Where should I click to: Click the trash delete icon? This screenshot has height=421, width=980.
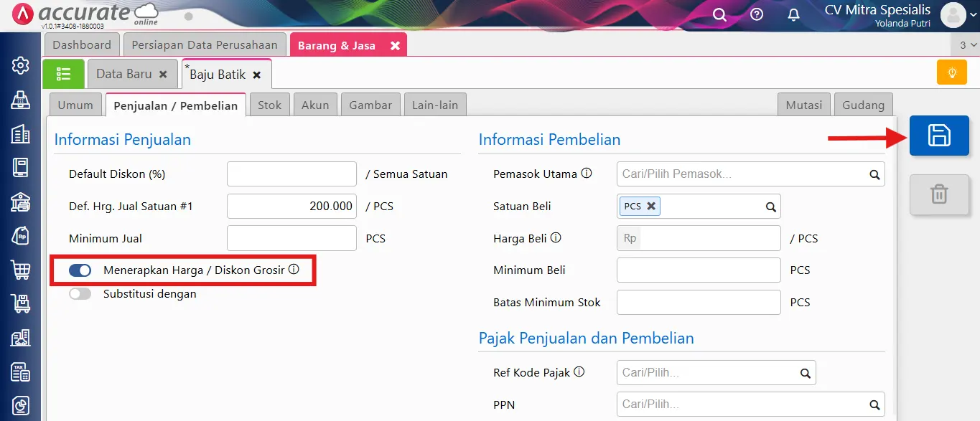(939, 194)
